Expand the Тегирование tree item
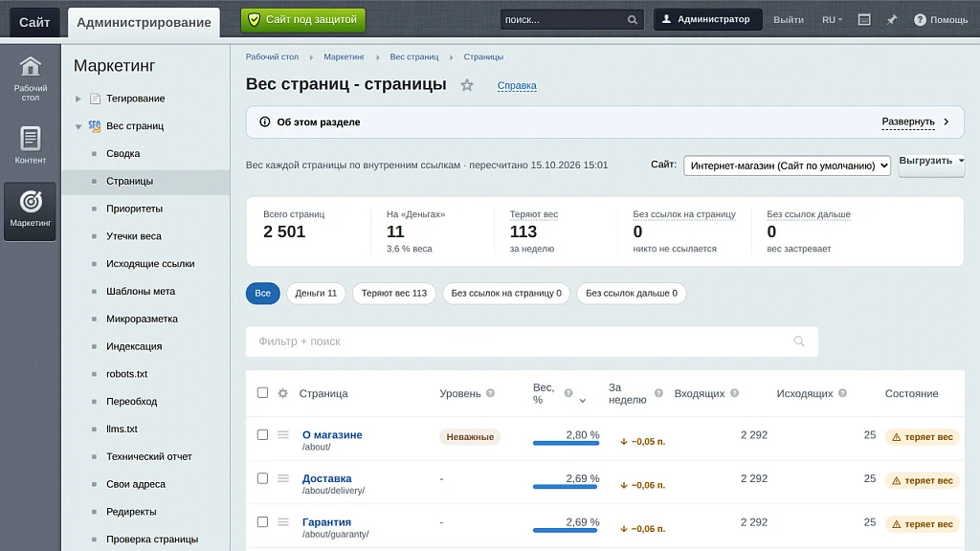This screenshot has width=980, height=551. [x=78, y=99]
